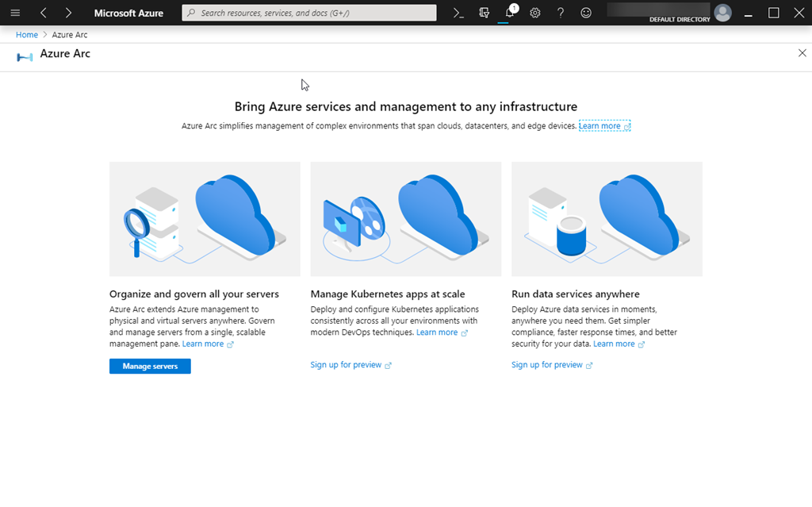Click the servers illustration thumbnail
The height and width of the screenshot is (507, 812).
click(x=205, y=219)
